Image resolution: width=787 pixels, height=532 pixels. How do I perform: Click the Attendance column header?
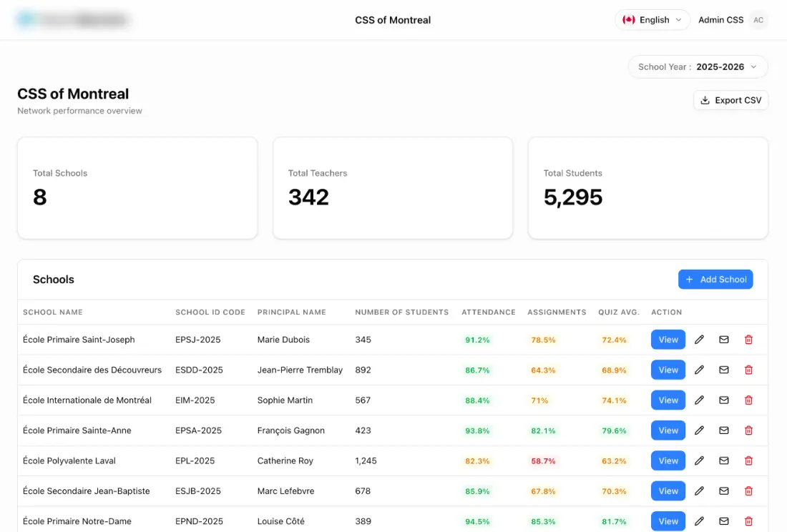[x=489, y=312]
